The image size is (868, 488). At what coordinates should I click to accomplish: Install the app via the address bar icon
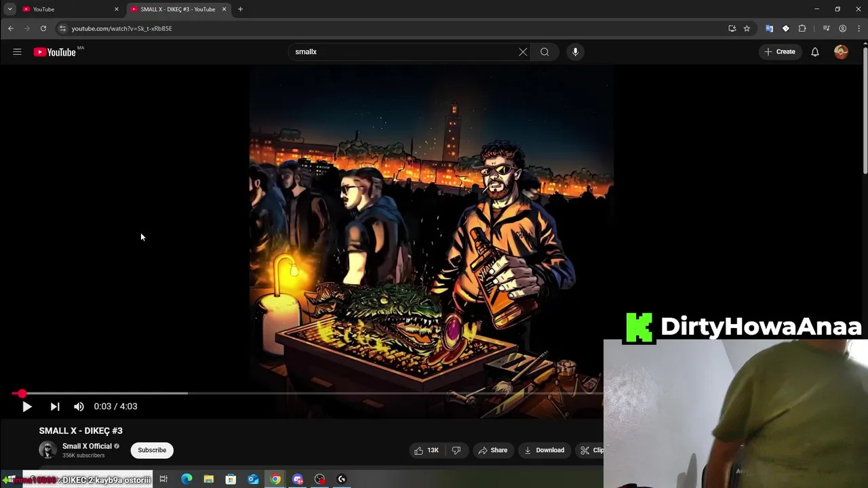(x=732, y=28)
